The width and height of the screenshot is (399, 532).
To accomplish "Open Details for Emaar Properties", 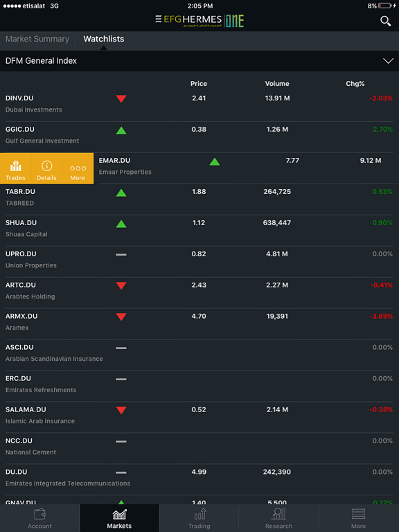I will (x=46, y=168).
